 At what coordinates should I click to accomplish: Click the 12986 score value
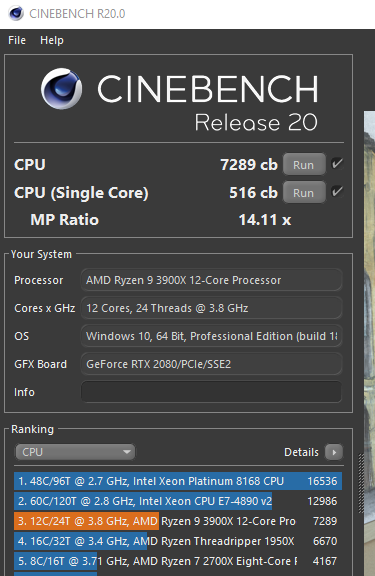click(322, 501)
